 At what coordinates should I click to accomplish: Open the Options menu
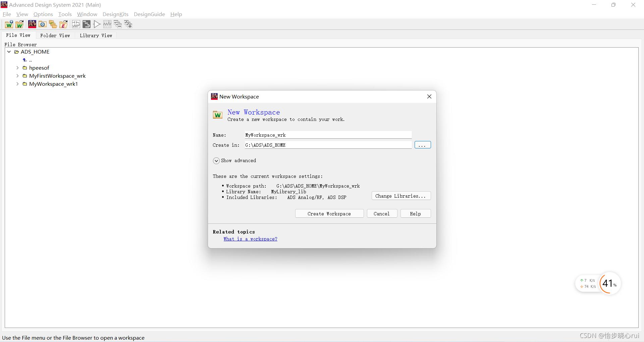[43, 14]
